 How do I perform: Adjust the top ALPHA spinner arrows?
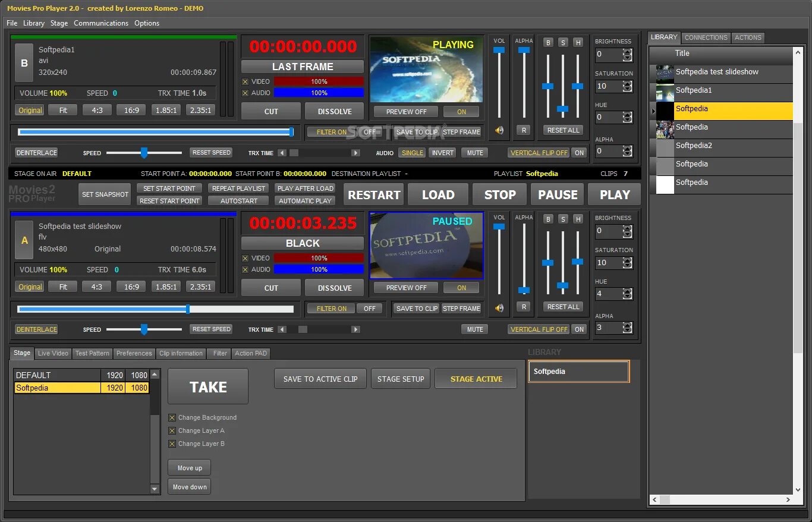click(x=627, y=151)
